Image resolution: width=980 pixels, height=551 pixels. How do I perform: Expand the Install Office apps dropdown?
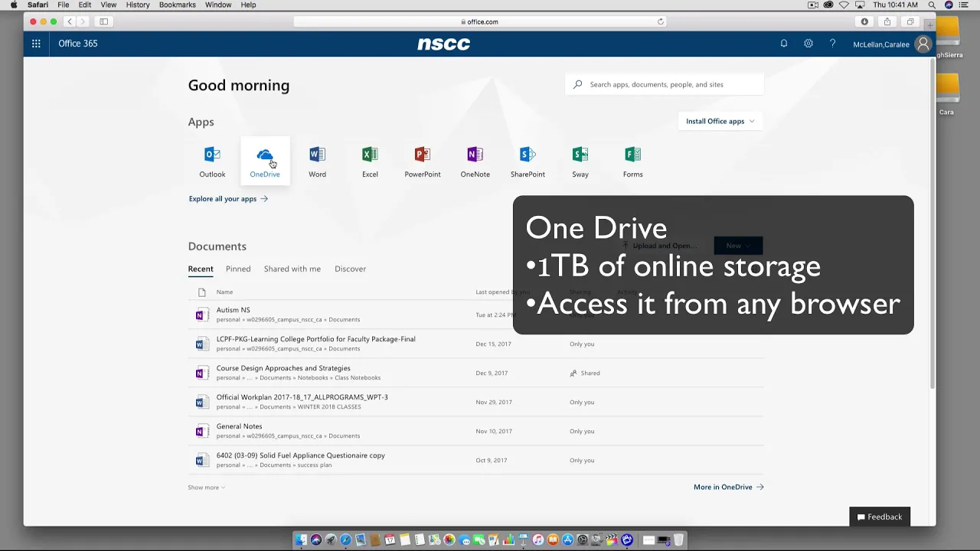pyautogui.click(x=720, y=121)
